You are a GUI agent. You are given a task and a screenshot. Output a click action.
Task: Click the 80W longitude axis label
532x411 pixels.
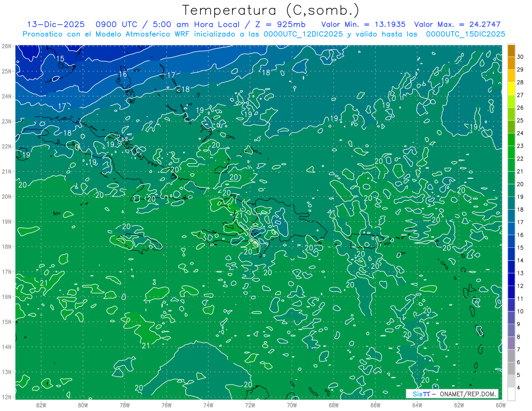tap(83, 405)
